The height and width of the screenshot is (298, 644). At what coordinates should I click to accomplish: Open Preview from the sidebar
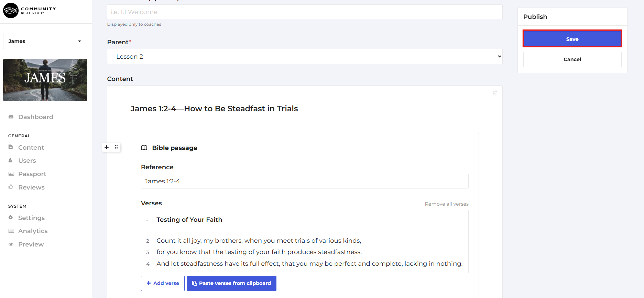click(x=31, y=244)
